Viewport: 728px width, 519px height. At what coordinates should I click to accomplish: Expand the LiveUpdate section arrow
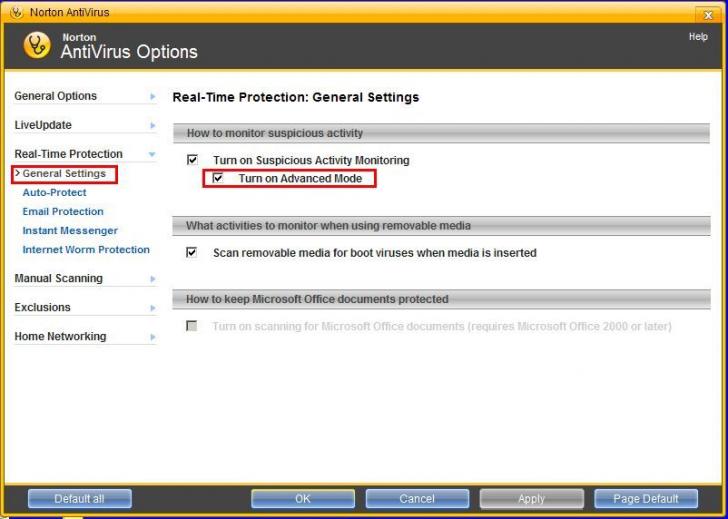pos(153,126)
